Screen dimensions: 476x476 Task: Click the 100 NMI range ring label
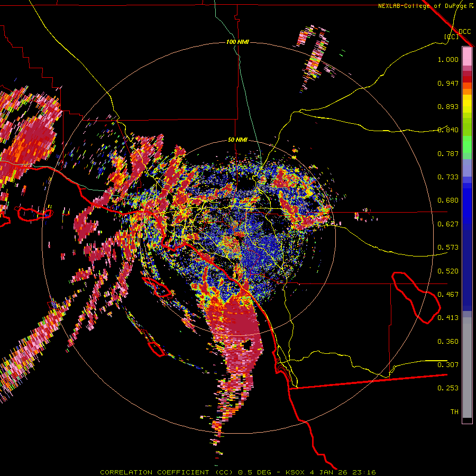237,42
